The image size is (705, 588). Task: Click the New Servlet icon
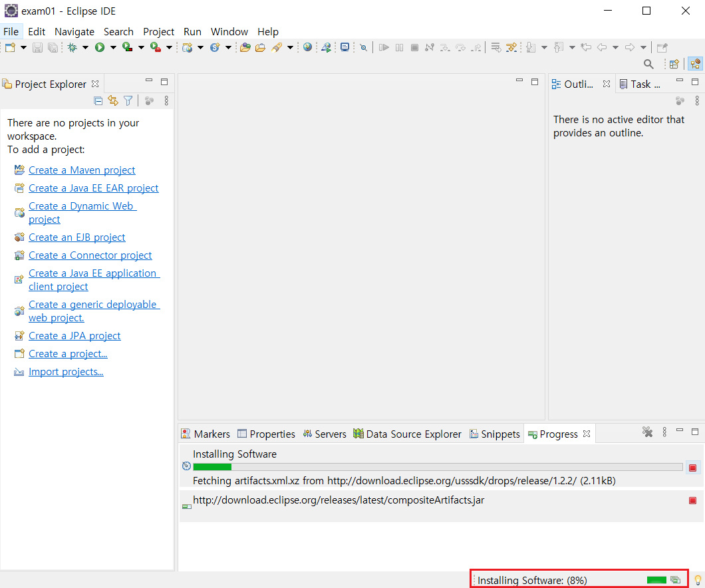pos(215,47)
